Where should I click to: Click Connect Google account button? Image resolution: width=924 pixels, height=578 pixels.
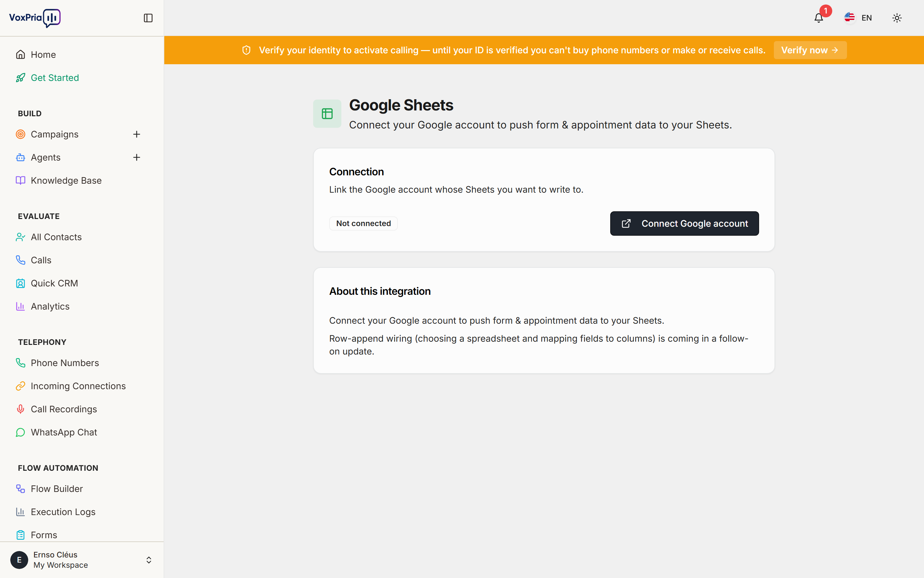pyautogui.click(x=684, y=223)
